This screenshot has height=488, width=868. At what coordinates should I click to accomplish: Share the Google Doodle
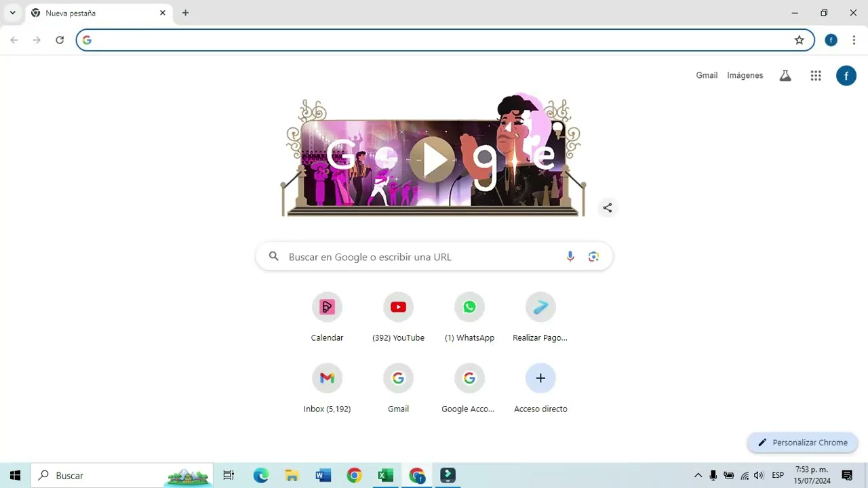click(x=608, y=208)
